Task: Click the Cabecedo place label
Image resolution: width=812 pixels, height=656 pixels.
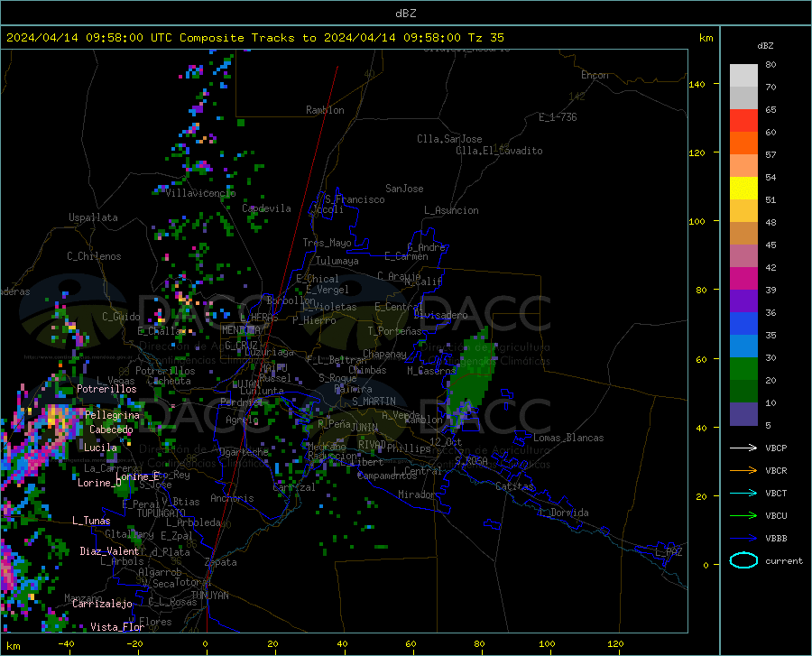Action: point(111,430)
